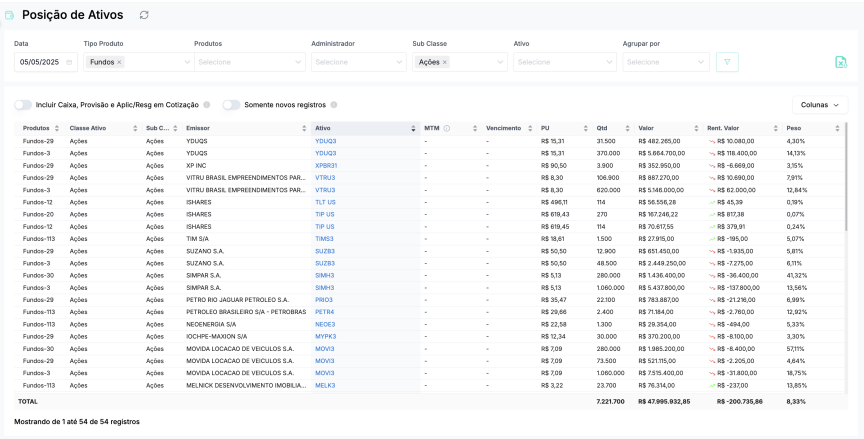Remove the Fundos tag via its x
Image resolution: width=864 pixels, height=439 pixels.
click(x=119, y=62)
